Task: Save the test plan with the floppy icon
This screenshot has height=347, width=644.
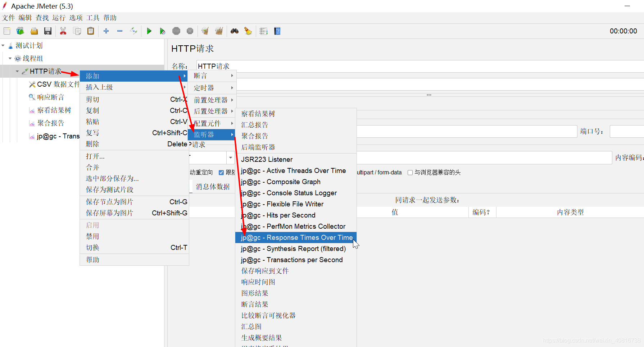Action: pyautogui.click(x=48, y=31)
